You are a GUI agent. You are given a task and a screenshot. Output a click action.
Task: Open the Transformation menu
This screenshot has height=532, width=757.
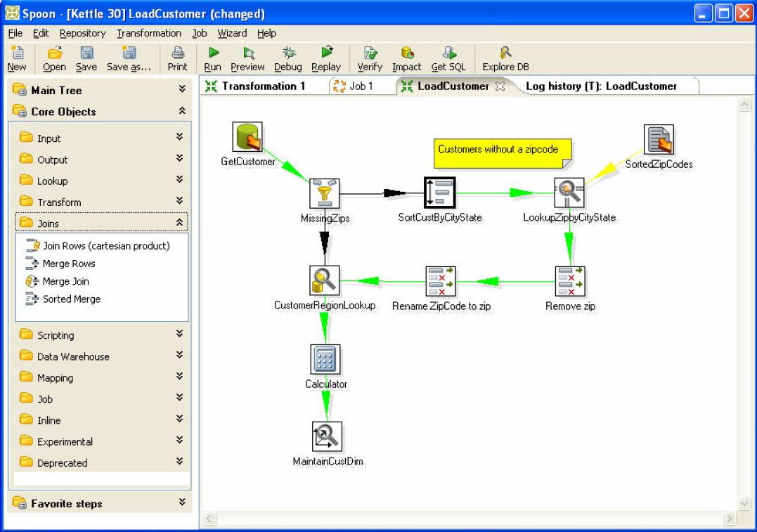(149, 33)
